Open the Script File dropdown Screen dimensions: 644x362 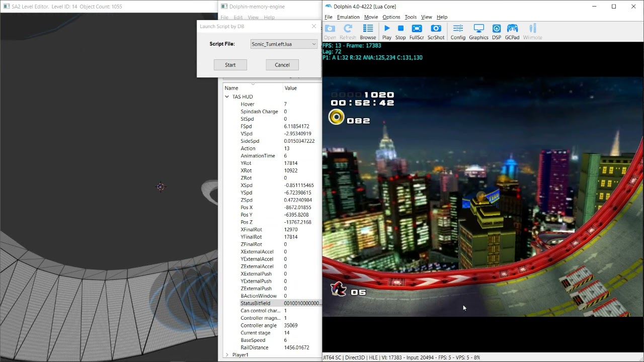click(x=284, y=44)
